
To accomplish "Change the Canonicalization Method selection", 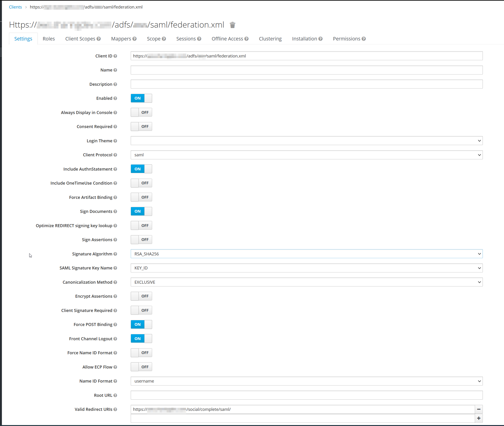I will coord(306,282).
